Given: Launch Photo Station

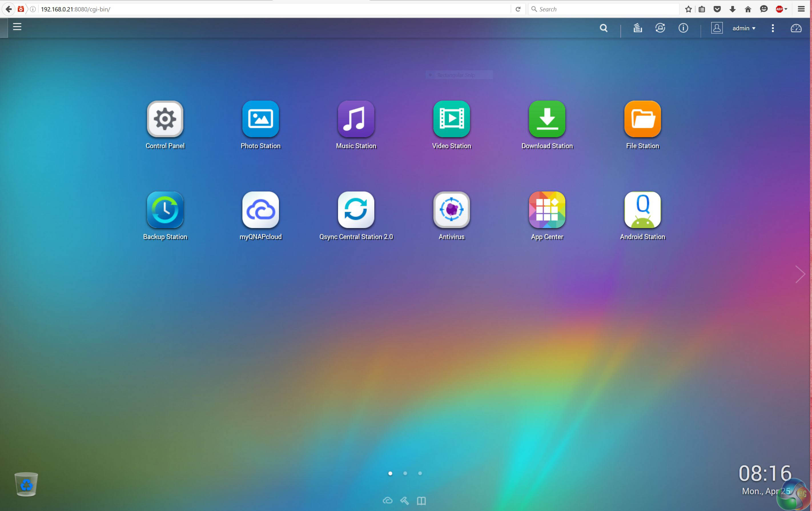Looking at the screenshot, I should (x=260, y=119).
